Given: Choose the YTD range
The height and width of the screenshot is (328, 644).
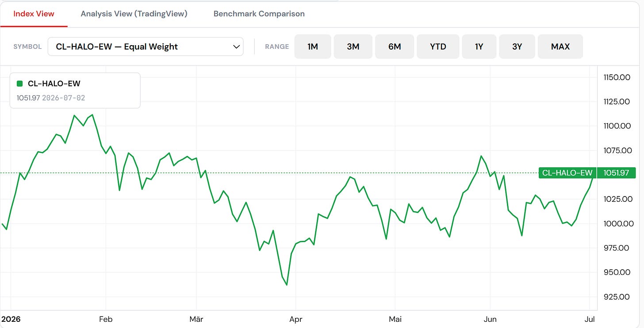Looking at the screenshot, I should (x=438, y=46).
